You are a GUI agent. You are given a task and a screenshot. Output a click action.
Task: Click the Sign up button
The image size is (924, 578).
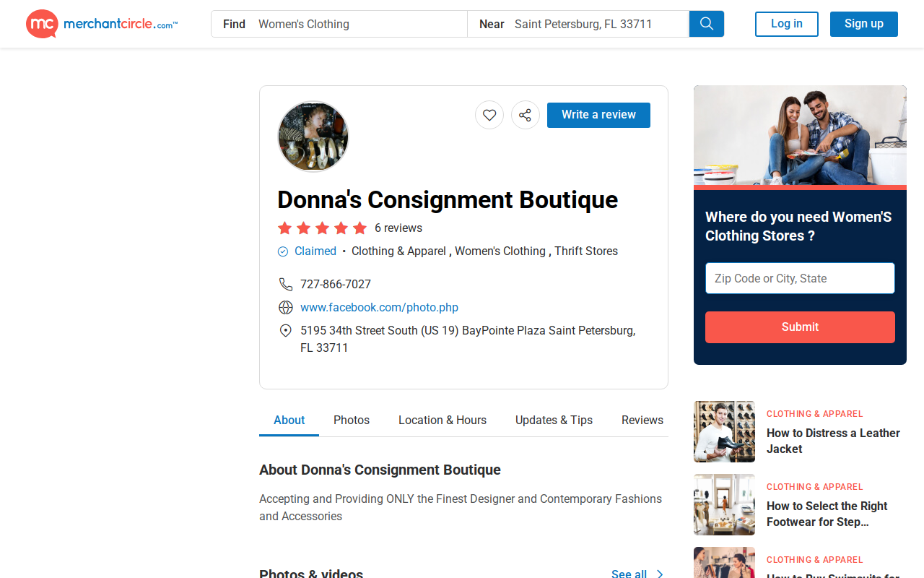(864, 24)
